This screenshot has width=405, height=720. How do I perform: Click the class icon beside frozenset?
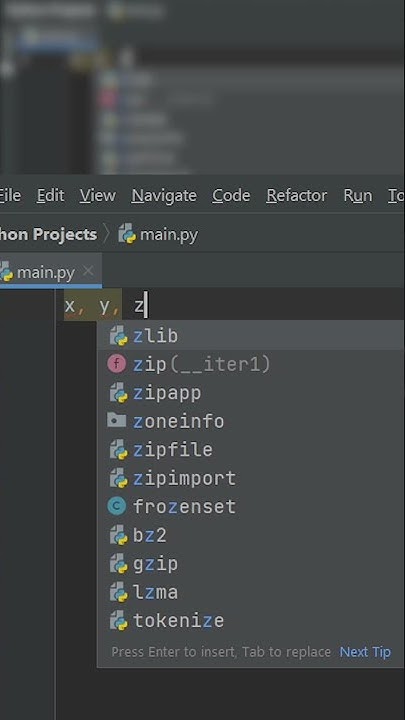pos(117,506)
